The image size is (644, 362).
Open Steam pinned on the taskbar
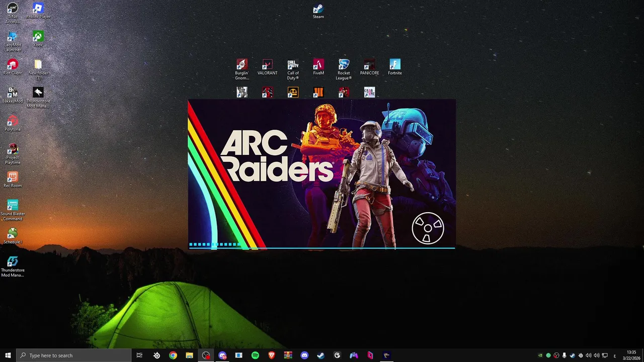point(320,355)
